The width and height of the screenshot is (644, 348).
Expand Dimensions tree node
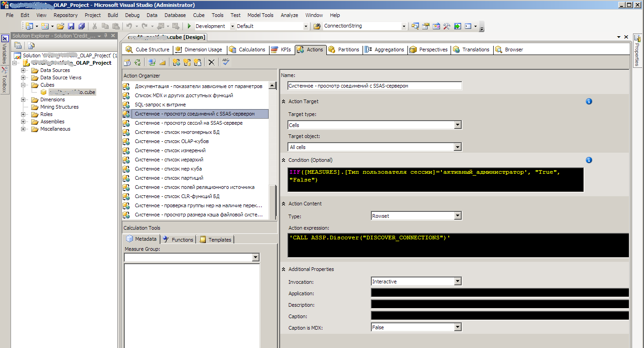(x=23, y=99)
